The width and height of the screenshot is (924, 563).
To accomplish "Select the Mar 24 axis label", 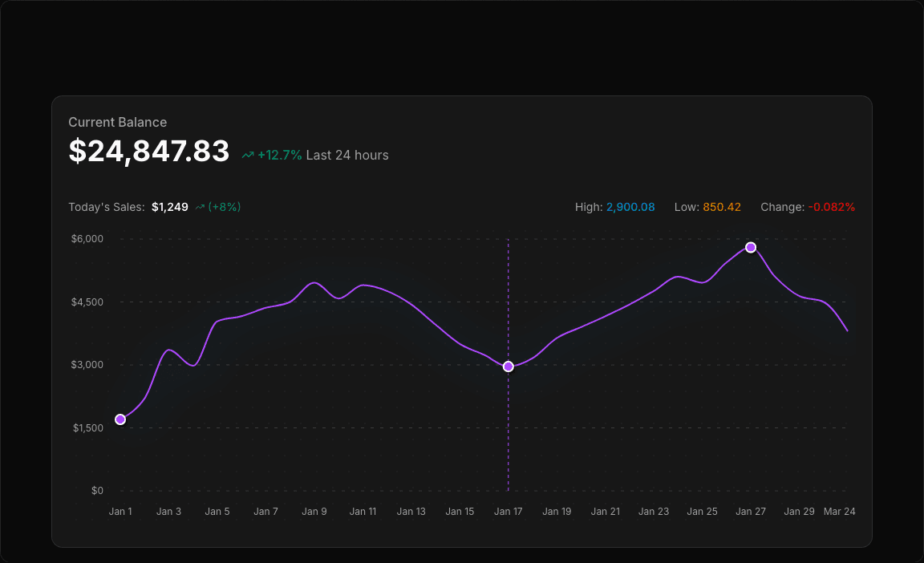I will click(x=840, y=511).
